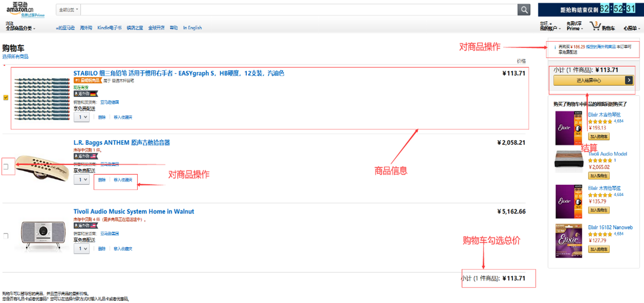The height and width of the screenshot is (303, 644).
Task: Click star rating of Elixir 16182 Nanoweb
Action: coord(600,234)
